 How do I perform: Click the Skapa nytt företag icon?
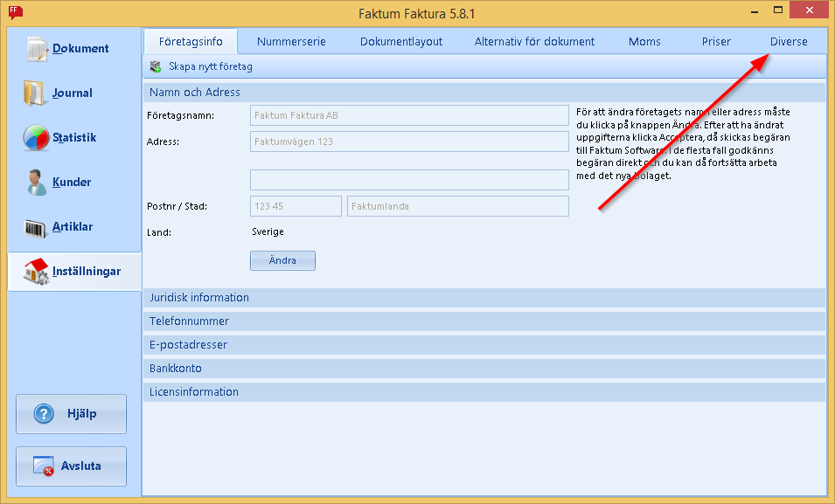(156, 66)
